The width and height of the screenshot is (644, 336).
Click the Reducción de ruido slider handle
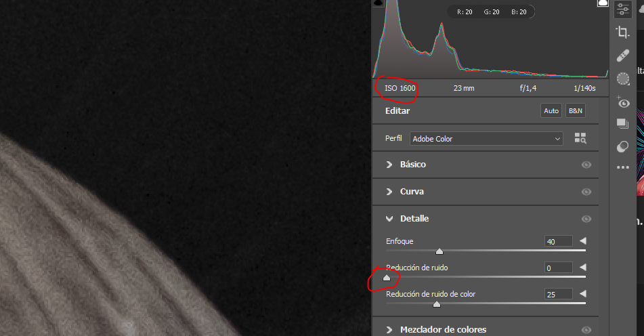pos(387,277)
